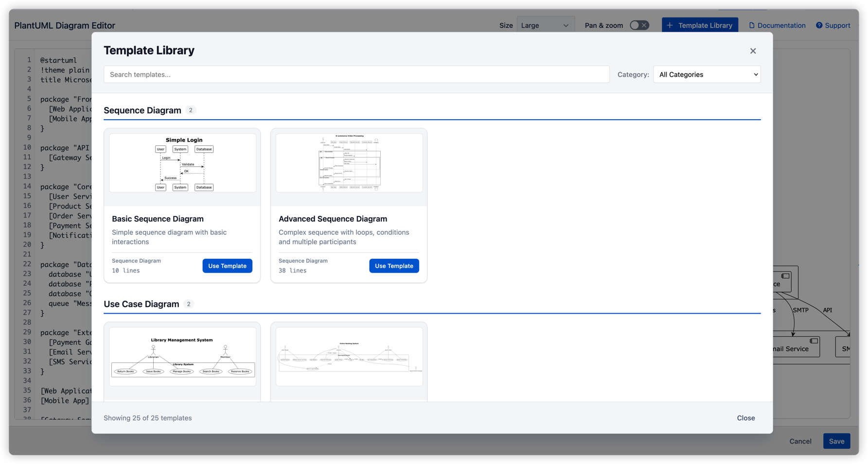868x464 pixels.
Task: Click the Support question-mark icon
Action: tap(818, 25)
